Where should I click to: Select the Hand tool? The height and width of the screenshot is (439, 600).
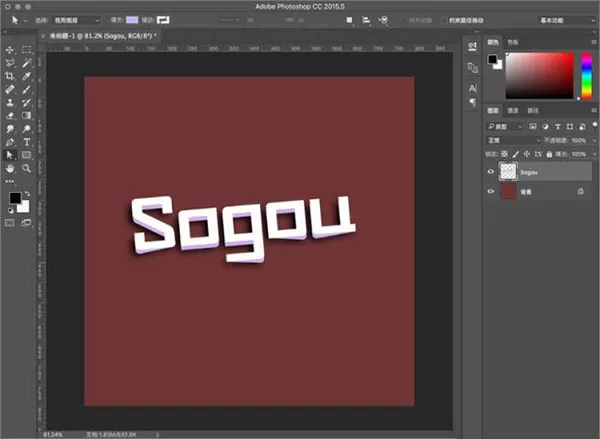click(x=10, y=168)
